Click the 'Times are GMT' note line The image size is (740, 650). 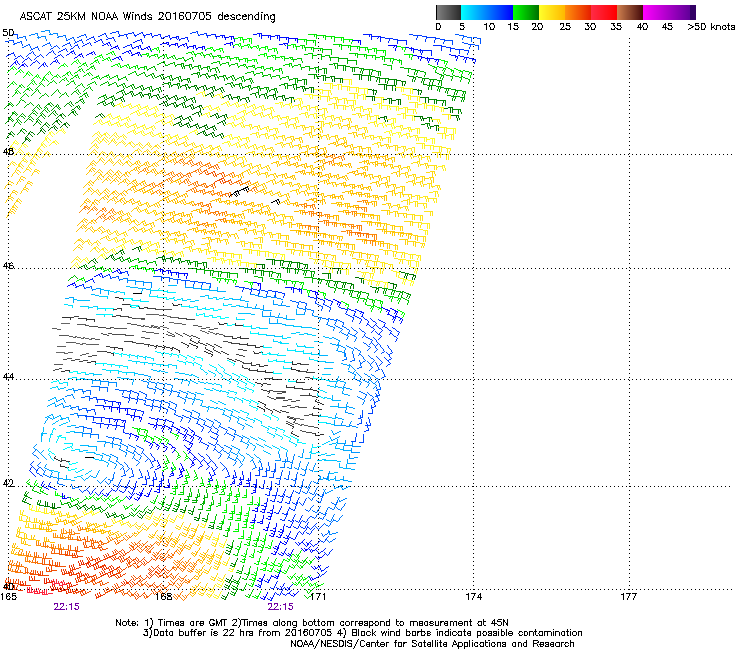[312, 623]
